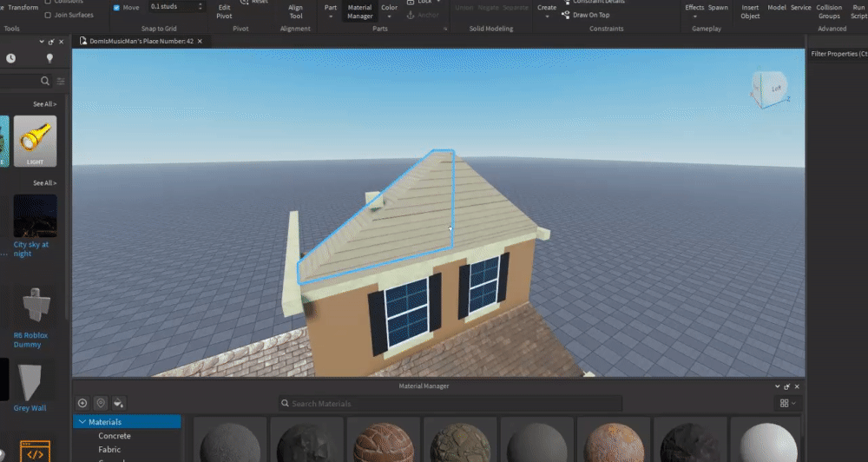Pop out the Material Manager panel
Screen dimensions: 868x462
pyautogui.click(x=786, y=386)
